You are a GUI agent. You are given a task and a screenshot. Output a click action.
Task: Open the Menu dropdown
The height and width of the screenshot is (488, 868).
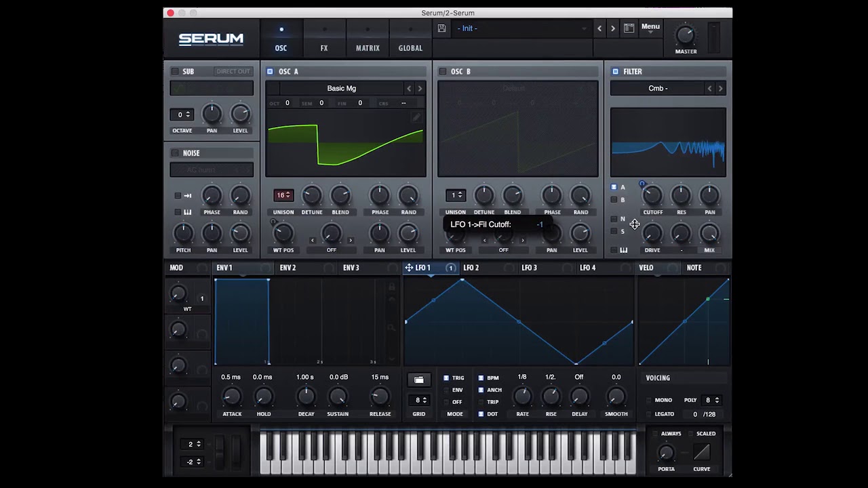650,28
